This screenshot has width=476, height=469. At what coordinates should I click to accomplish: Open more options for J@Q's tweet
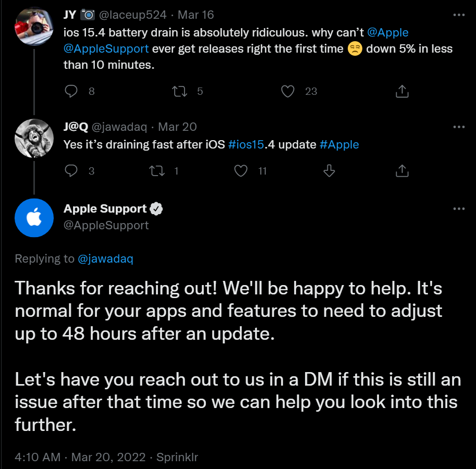[x=459, y=127]
